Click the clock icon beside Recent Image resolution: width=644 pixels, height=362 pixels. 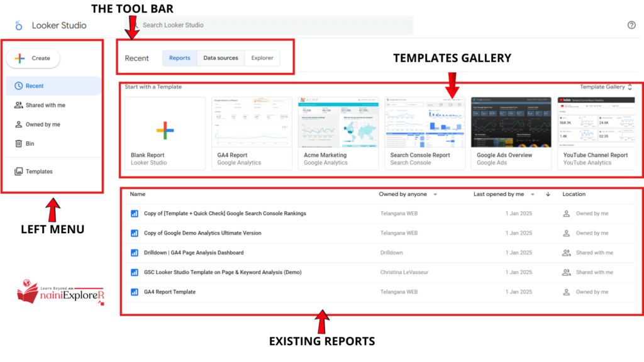click(18, 85)
